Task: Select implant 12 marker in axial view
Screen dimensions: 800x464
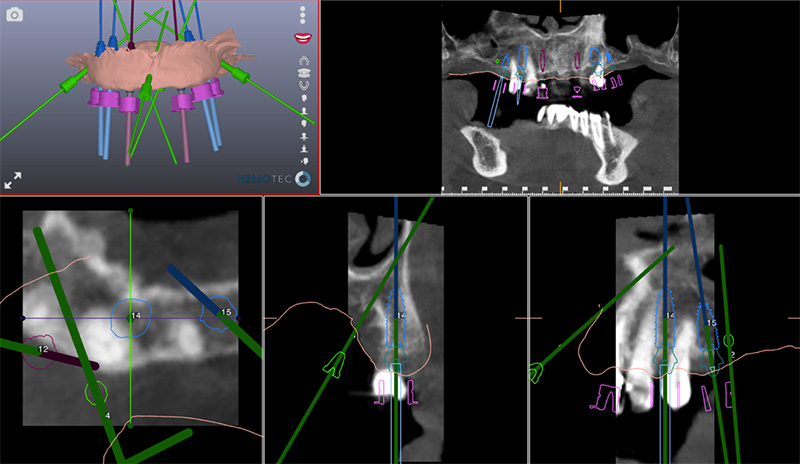Action: point(42,350)
